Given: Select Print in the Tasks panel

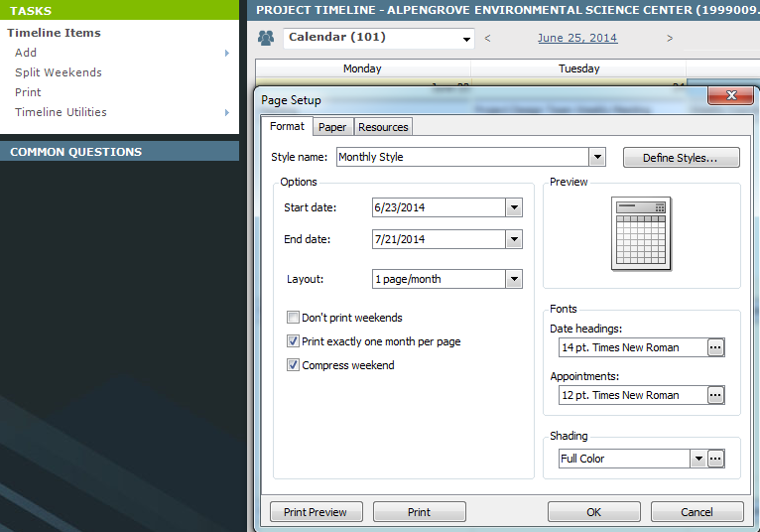Looking at the screenshot, I should click(x=28, y=92).
